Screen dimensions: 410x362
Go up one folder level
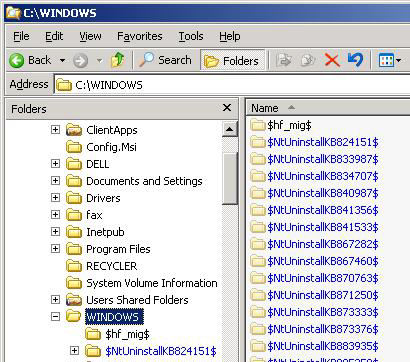(x=118, y=60)
